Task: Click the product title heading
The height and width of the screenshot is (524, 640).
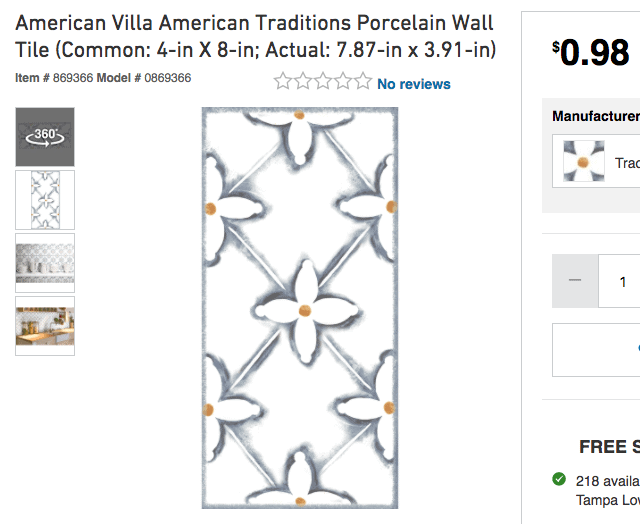Action: click(x=256, y=36)
